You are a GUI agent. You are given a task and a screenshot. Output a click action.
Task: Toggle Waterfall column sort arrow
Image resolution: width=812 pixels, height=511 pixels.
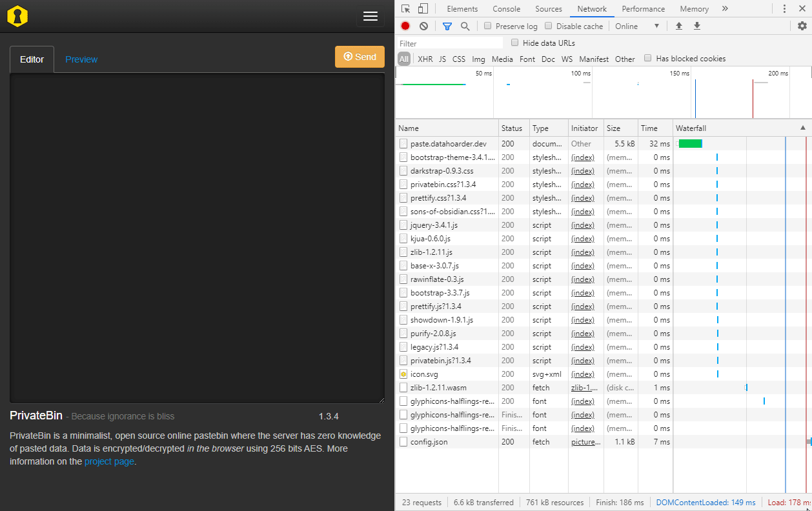click(x=803, y=128)
